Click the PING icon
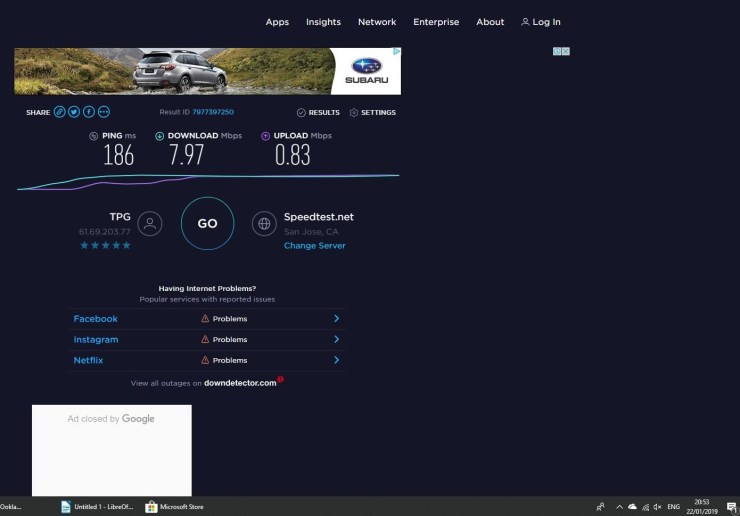This screenshot has height=516, width=740. (x=93, y=136)
